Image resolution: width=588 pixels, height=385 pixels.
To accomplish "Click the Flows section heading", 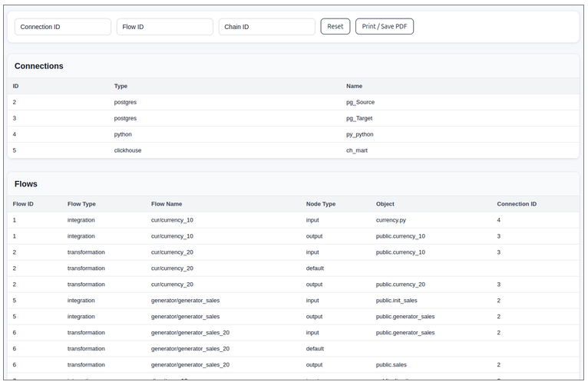I will (x=26, y=184).
